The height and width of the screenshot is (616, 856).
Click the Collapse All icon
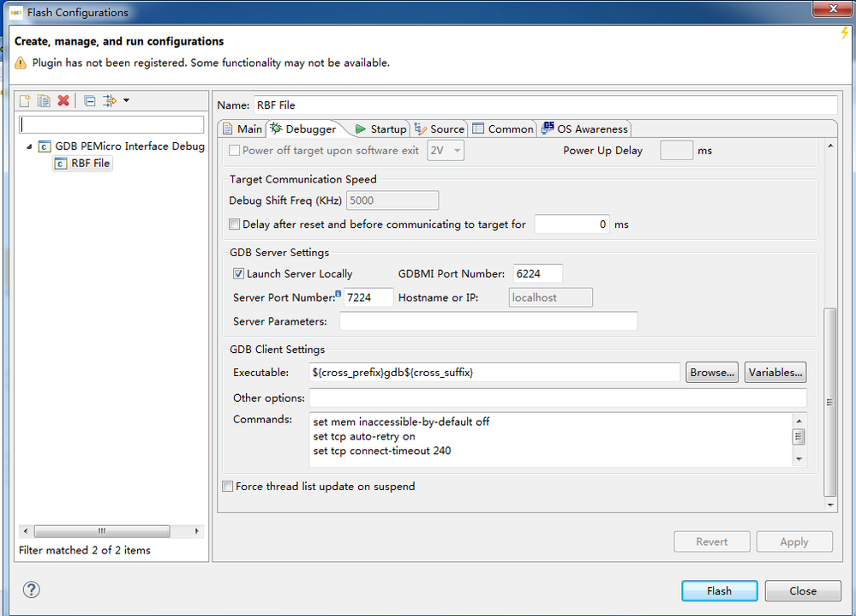click(x=90, y=101)
